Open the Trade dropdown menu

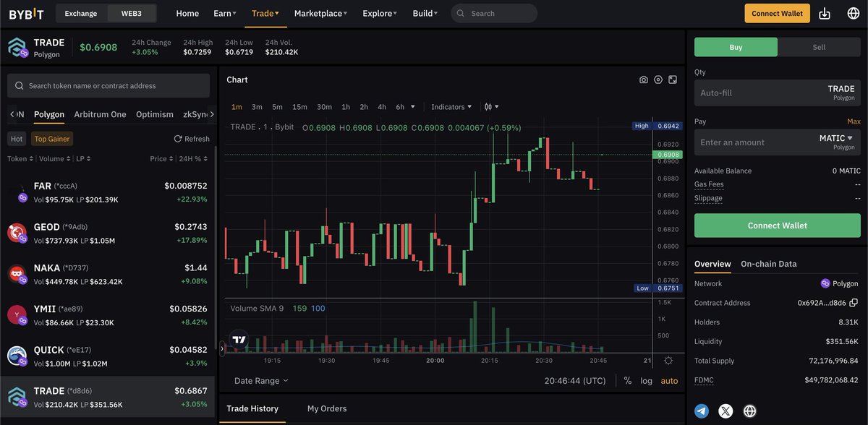click(x=265, y=13)
